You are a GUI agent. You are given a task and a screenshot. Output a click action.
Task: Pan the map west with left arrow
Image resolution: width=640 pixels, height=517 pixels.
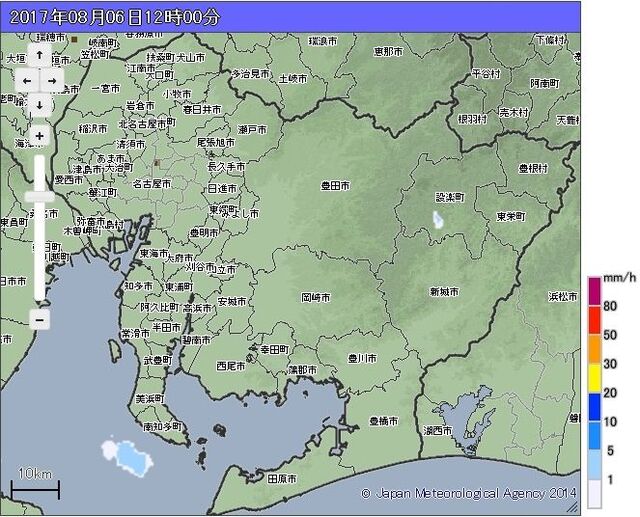pos(27,81)
